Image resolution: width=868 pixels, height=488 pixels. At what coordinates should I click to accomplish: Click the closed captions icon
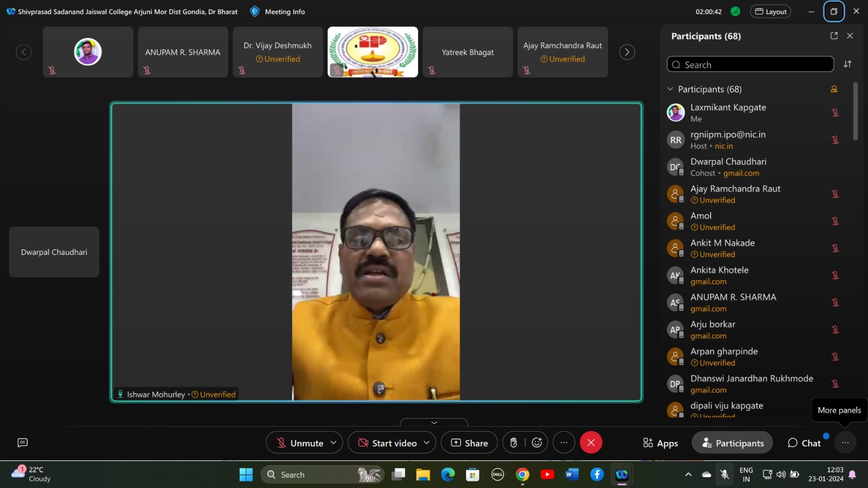22,443
